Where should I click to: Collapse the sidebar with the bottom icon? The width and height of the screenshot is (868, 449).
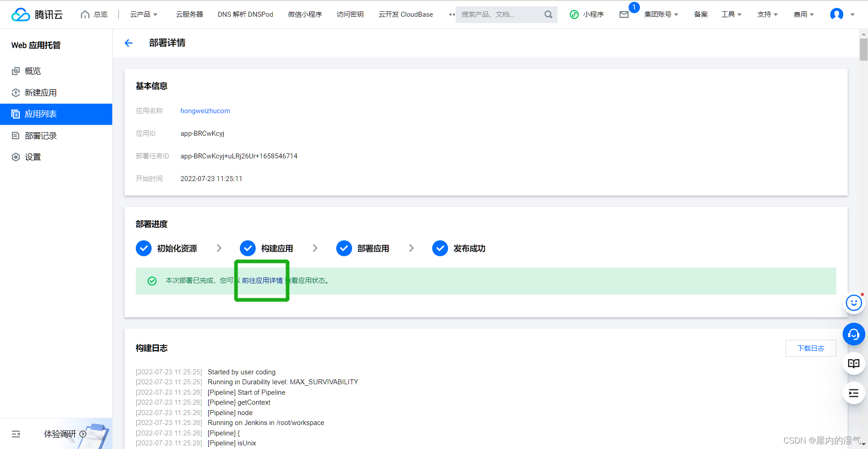click(x=16, y=434)
